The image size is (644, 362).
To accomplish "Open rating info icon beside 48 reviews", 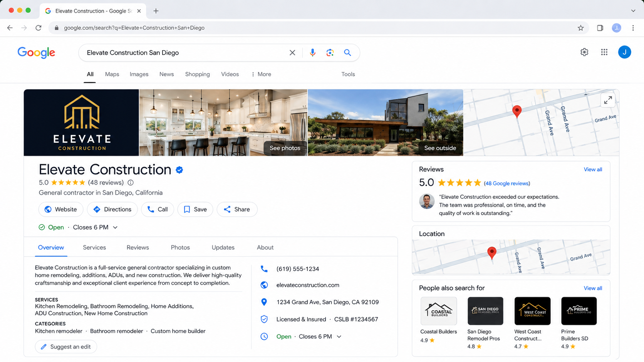I will (x=131, y=183).
